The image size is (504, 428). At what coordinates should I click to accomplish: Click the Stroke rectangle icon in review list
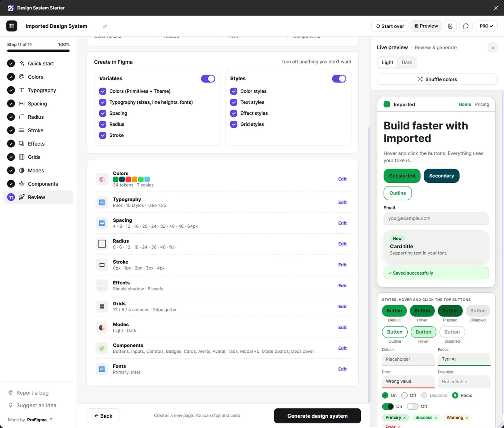[x=102, y=265]
